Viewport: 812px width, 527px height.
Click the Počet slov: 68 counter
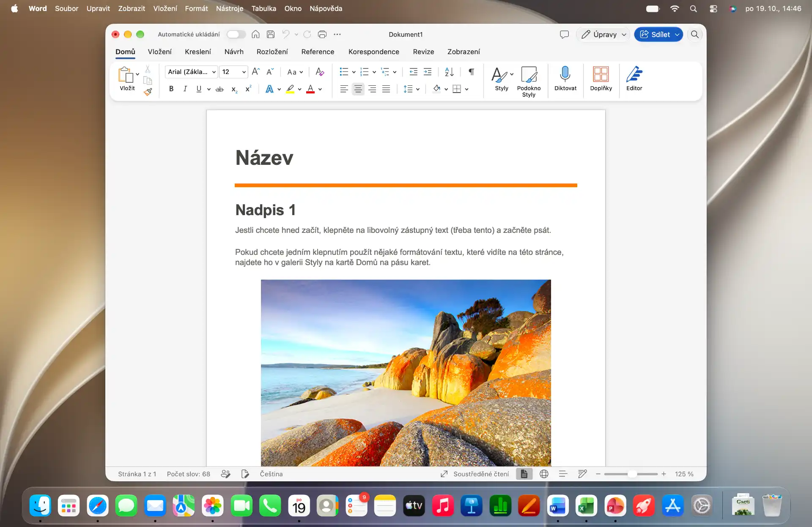point(188,474)
